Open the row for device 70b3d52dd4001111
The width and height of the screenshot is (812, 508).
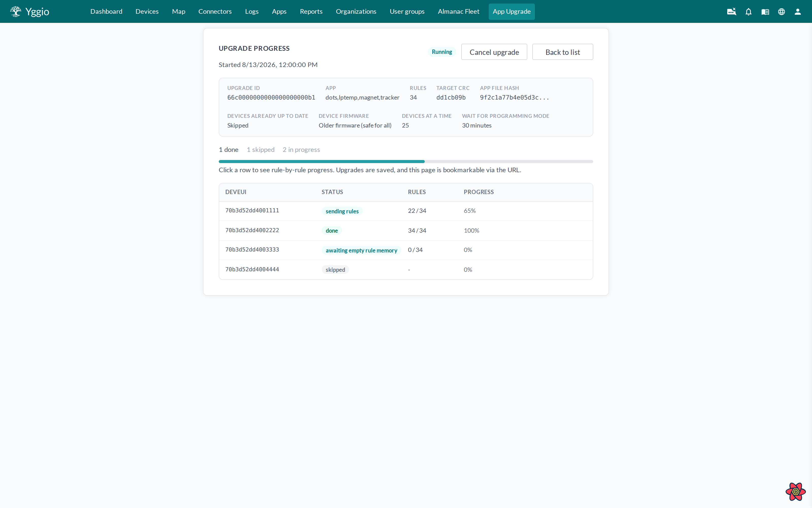tap(406, 211)
